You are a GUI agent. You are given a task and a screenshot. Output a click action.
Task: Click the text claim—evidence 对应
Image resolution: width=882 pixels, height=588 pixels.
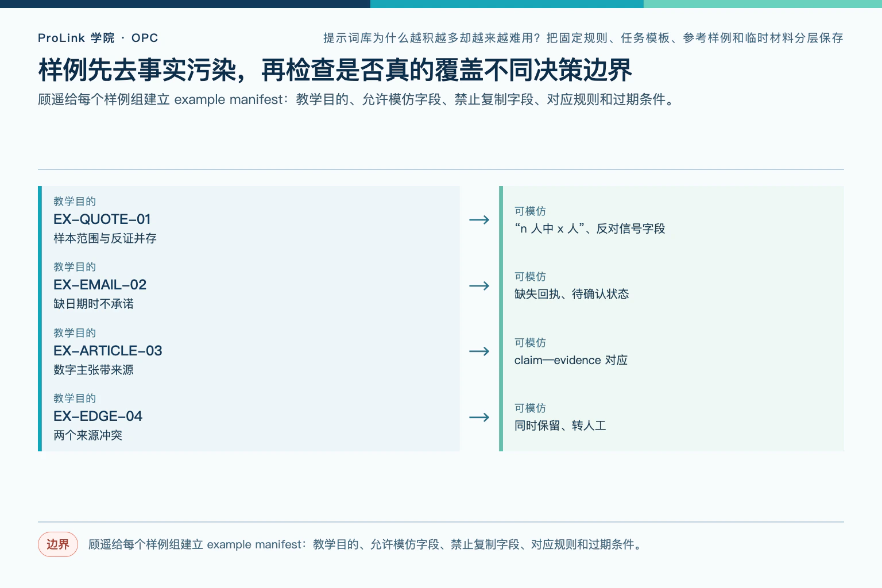point(571,360)
